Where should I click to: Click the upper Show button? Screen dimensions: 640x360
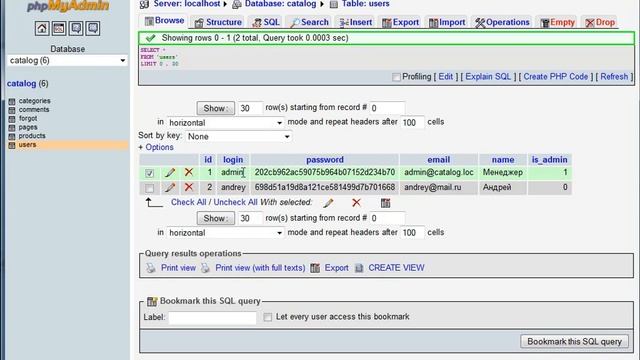pos(216,108)
